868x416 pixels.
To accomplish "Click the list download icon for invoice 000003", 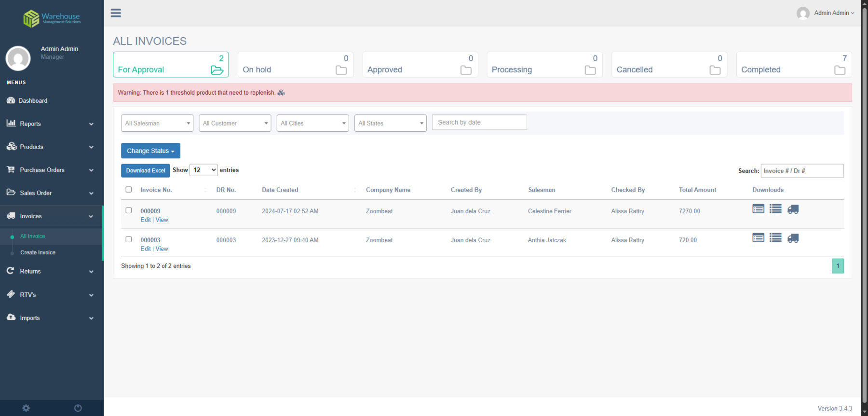I will coord(775,238).
